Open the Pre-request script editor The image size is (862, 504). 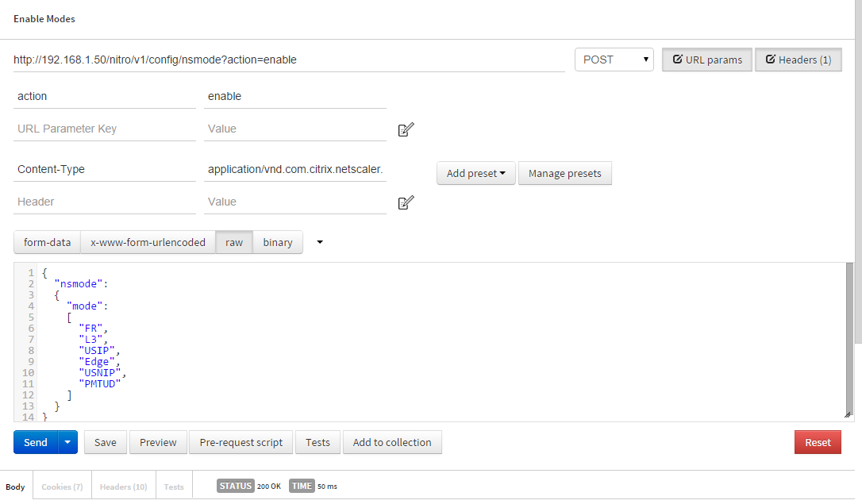pos(241,442)
